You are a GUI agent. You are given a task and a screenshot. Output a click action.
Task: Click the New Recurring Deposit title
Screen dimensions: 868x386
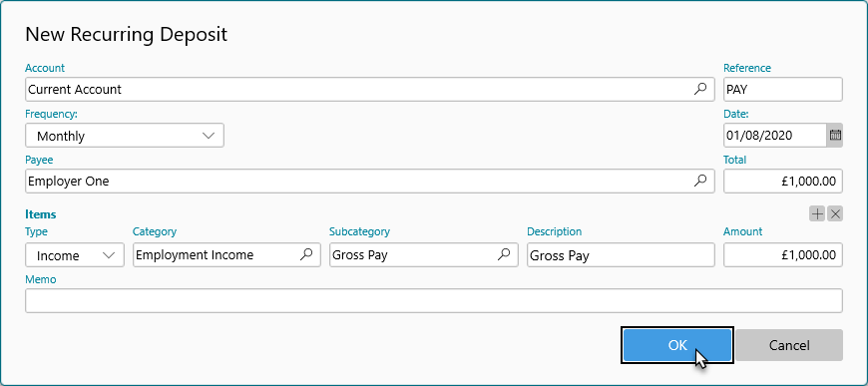pos(127,34)
